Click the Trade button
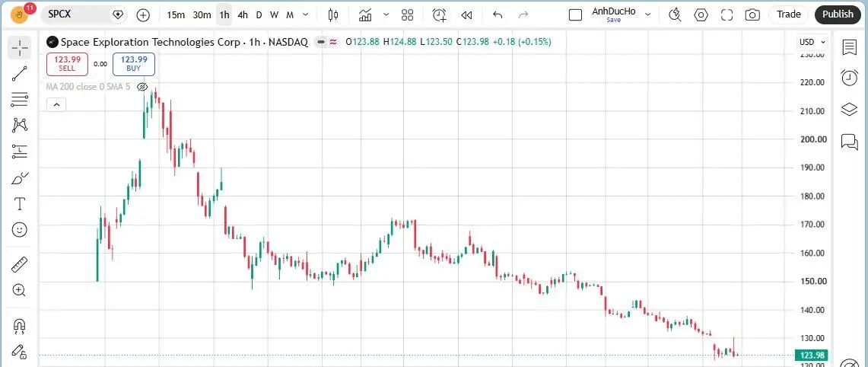The height and width of the screenshot is (367, 868). point(789,14)
